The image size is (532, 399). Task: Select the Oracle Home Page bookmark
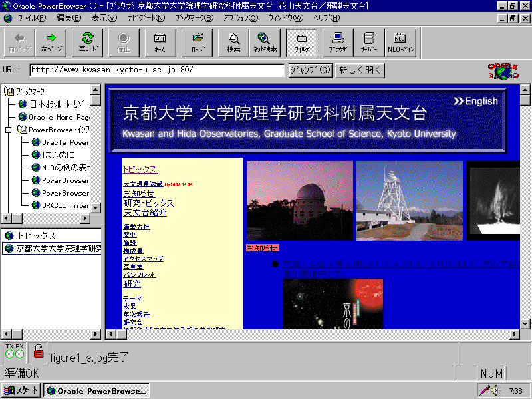[x=55, y=117]
